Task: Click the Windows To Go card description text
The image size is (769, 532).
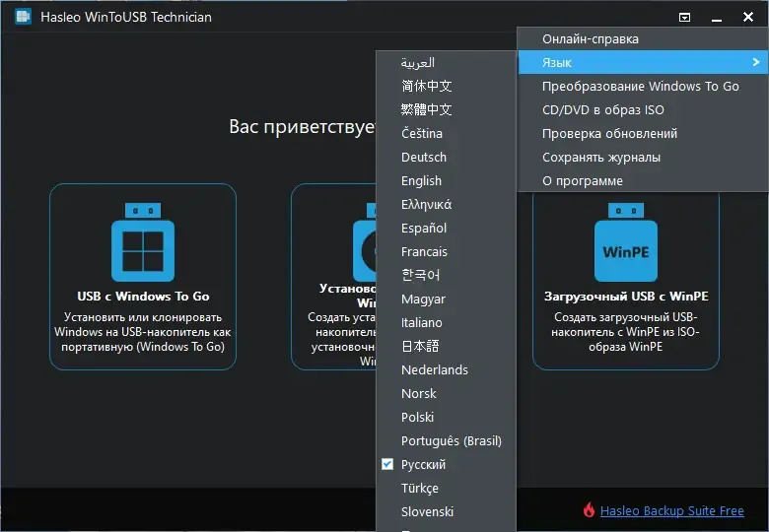Action: tap(143, 332)
